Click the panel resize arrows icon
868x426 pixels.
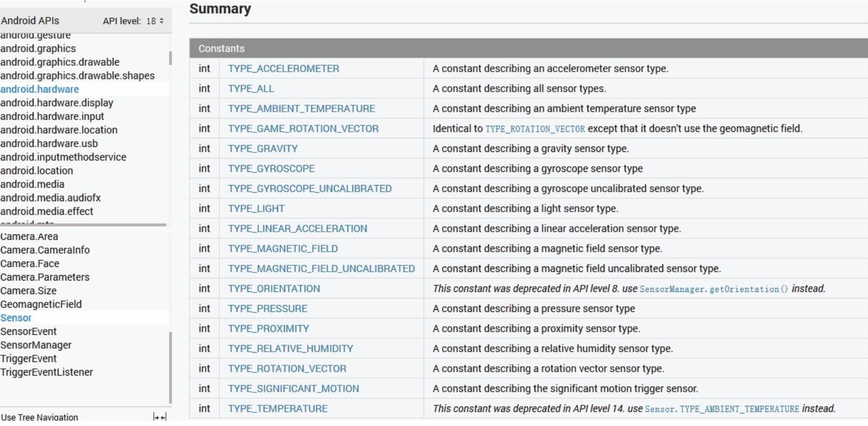pyautogui.click(x=160, y=417)
